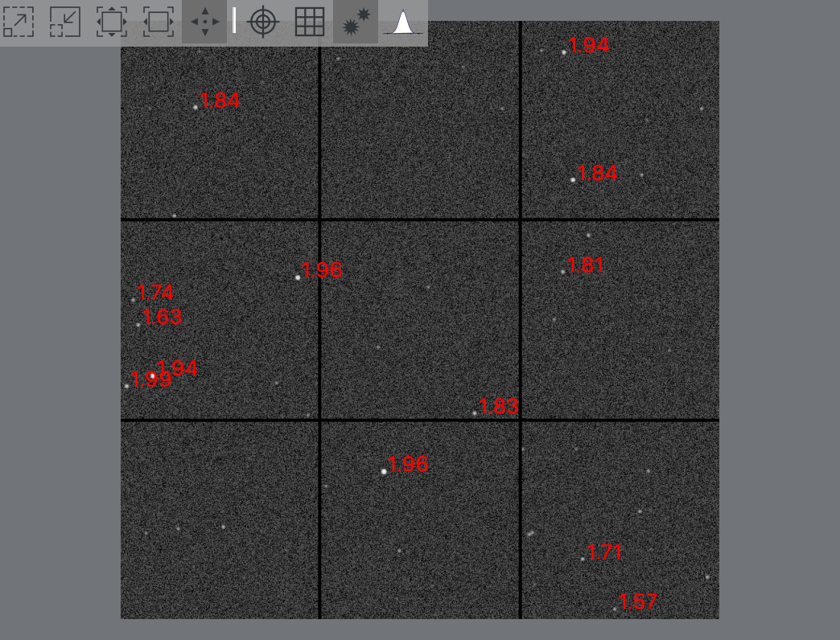The width and height of the screenshot is (840, 640).
Task: Click the shrink image toolbar icon
Action: click(66, 23)
